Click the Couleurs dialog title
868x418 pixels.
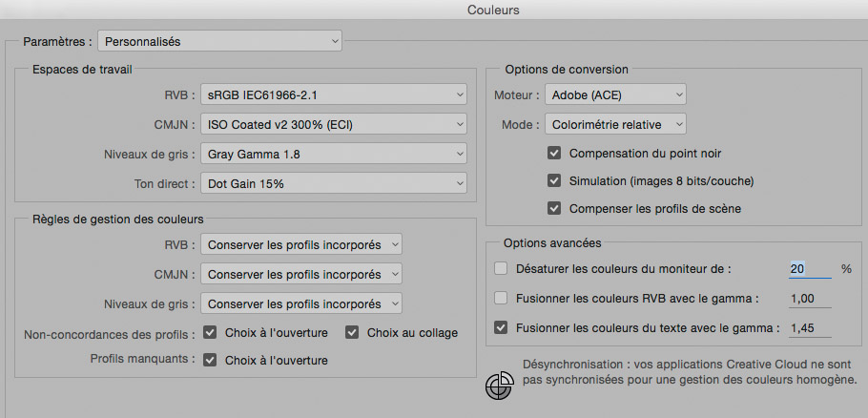[x=493, y=10]
